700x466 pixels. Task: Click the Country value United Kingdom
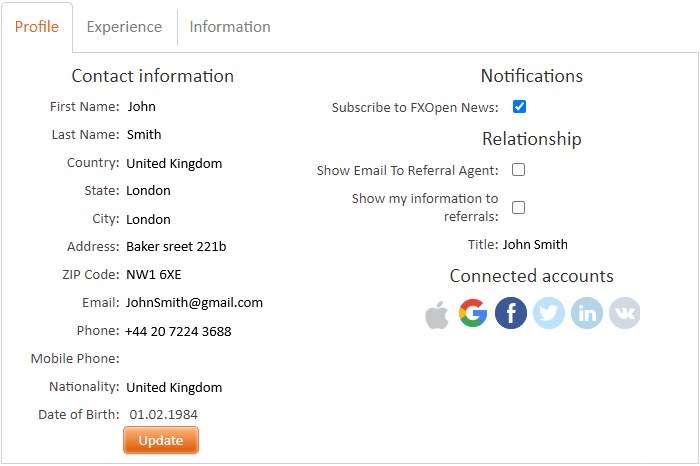pos(174,163)
